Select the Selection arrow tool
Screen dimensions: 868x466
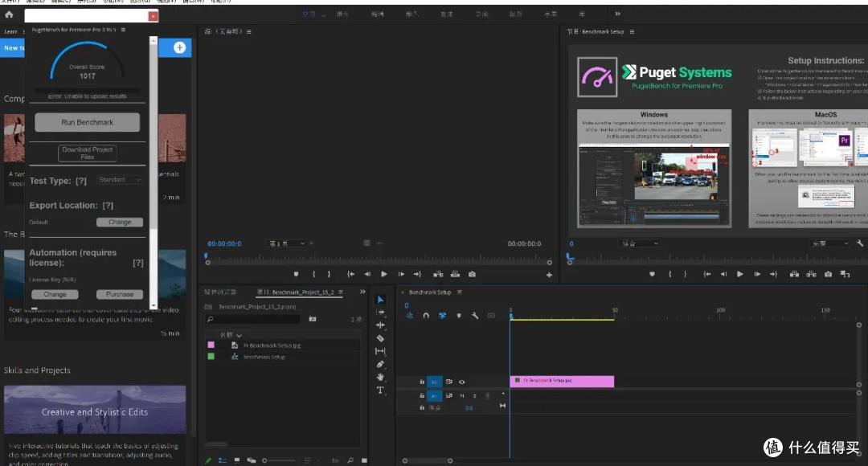pyautogui.click(x=380, y=300)
